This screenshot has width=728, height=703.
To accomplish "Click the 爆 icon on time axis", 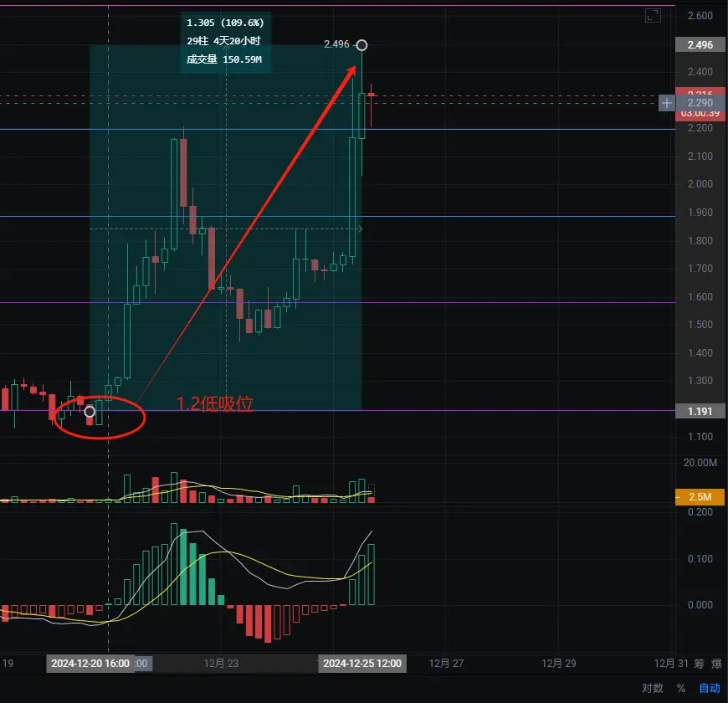I will pos(717,663).
